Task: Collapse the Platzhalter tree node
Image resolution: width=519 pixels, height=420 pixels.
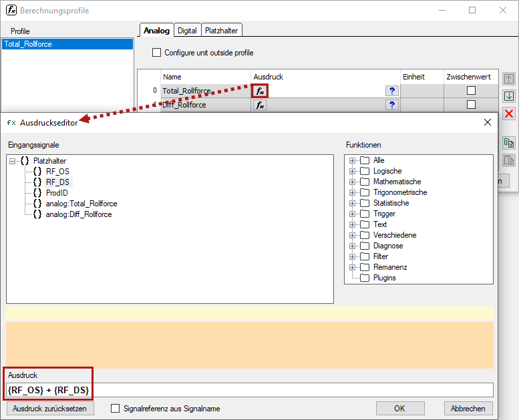Action: point(12,161)
